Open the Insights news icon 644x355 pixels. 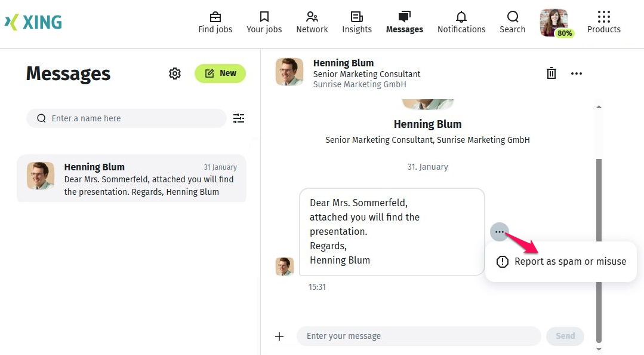[x=357, y=17]
